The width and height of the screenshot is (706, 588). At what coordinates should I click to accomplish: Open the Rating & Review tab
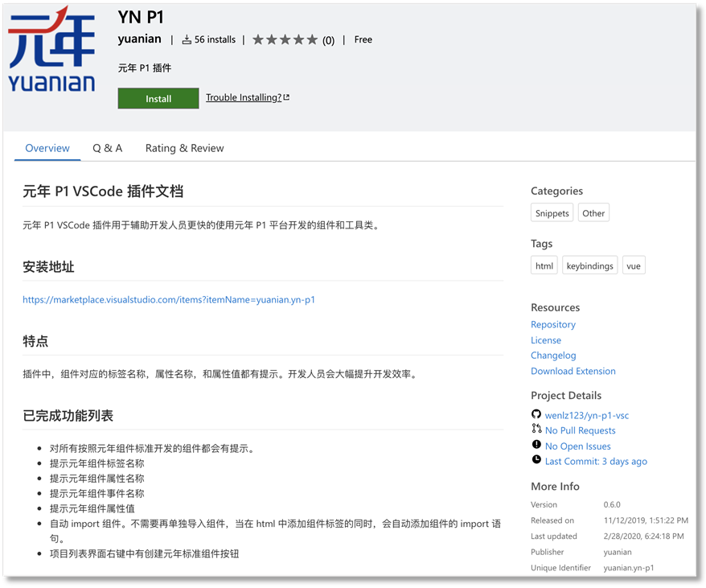point(184,148)
